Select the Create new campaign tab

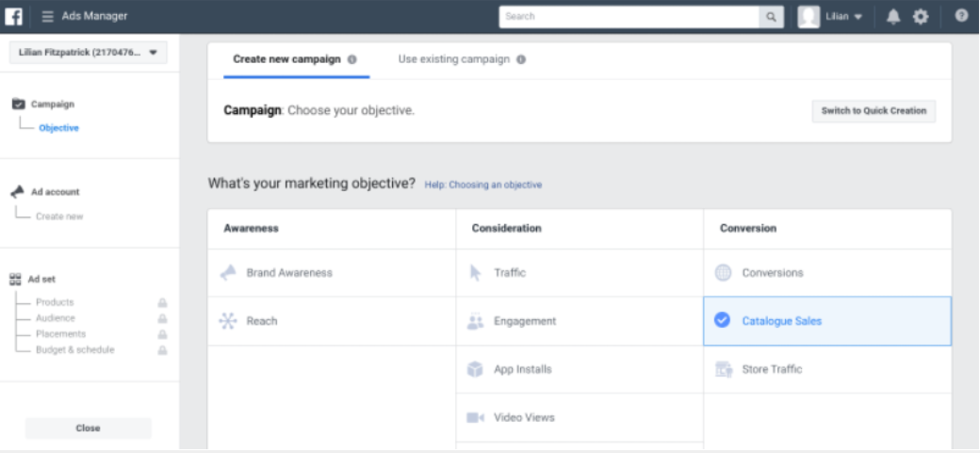pos(287,59)
